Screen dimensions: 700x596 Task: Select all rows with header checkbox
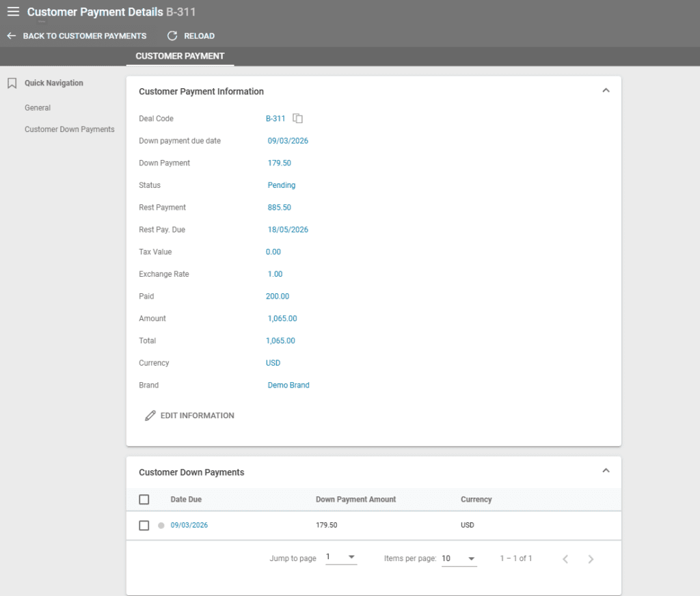coord(144,500)
